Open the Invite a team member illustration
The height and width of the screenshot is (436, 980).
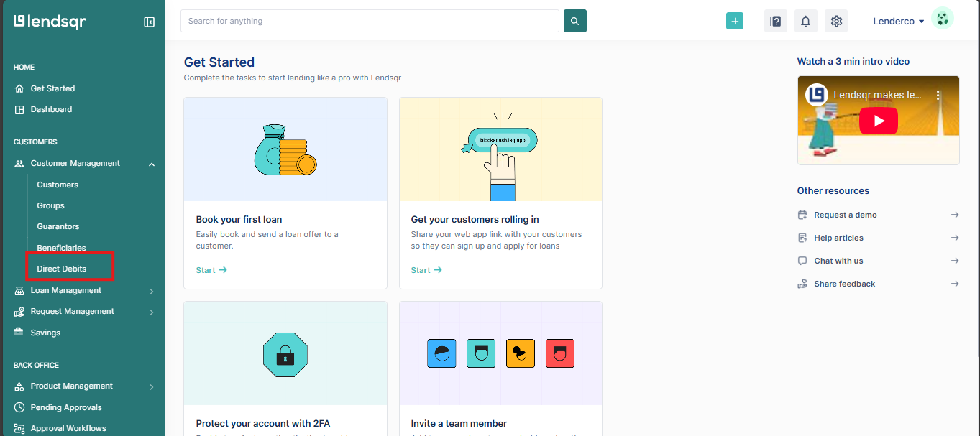[x=500, y=353]
